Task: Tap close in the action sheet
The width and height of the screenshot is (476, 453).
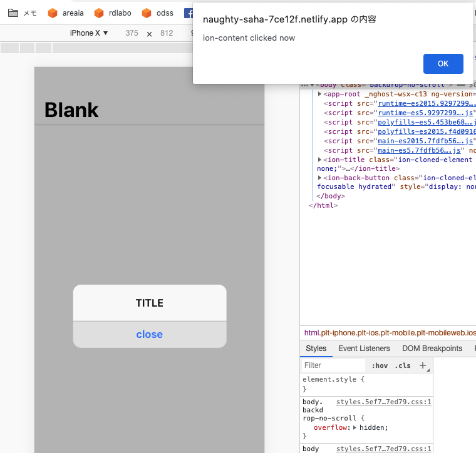Action: coord(150,334)
